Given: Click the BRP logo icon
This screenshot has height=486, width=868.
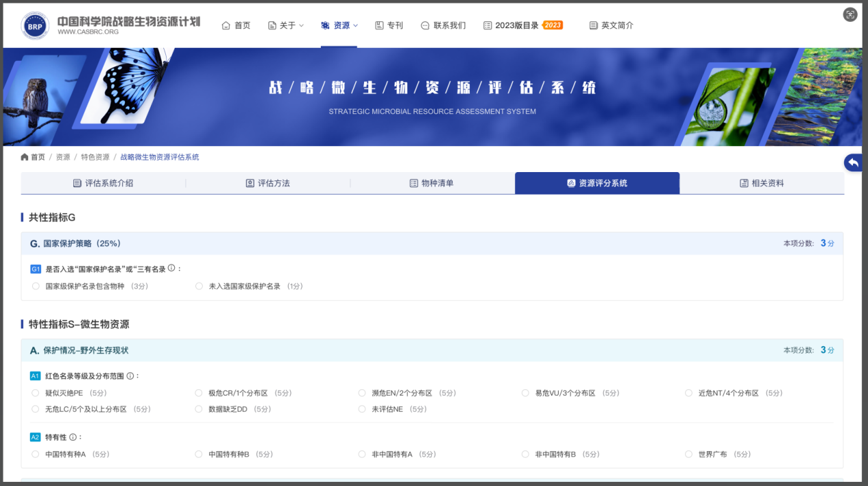Looking at the screenshot, I should pos(35,25).
